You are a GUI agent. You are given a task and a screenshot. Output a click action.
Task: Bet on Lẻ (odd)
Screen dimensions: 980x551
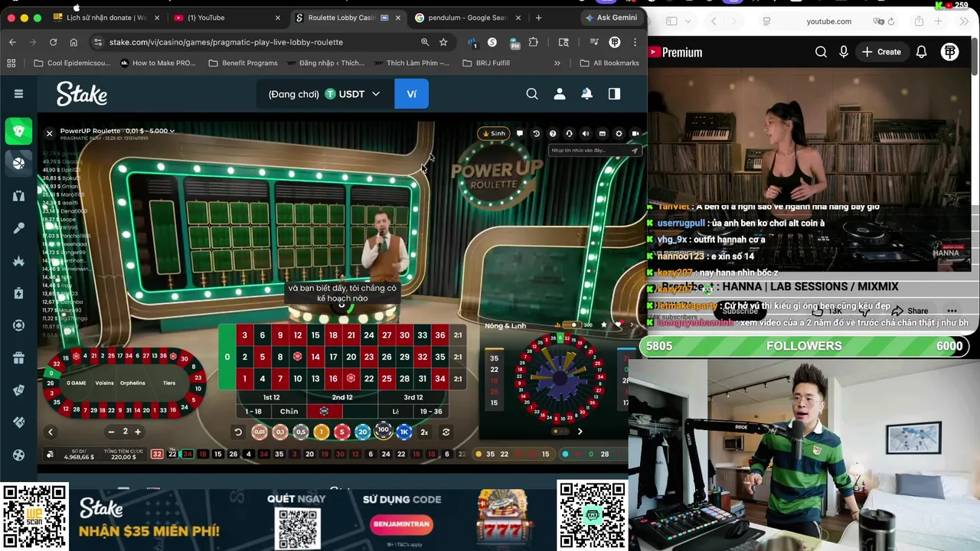(x=396, y=411)
